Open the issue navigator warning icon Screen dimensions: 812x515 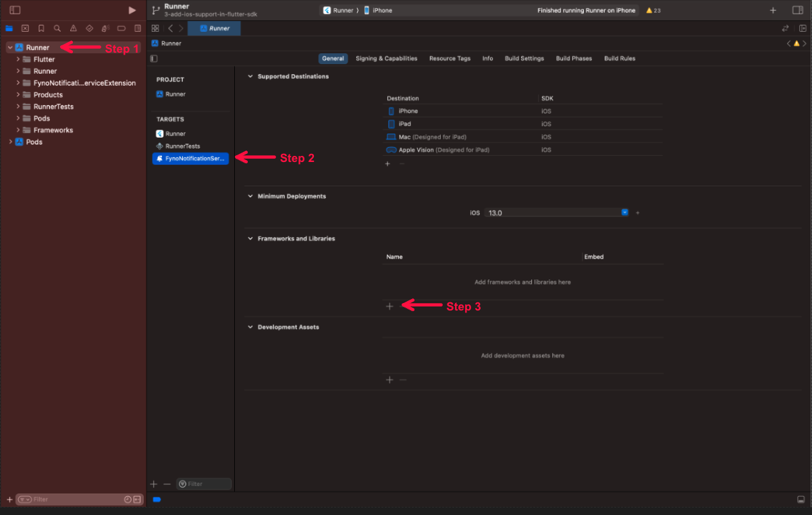74,28
